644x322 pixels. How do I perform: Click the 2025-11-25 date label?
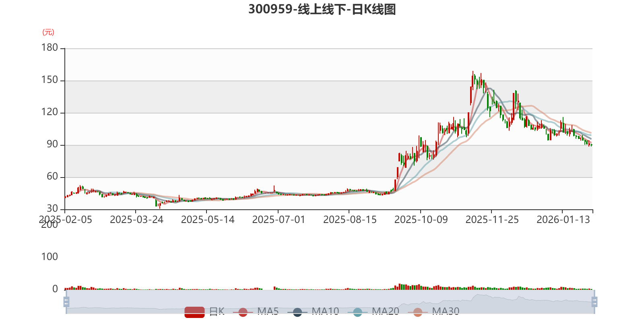coord(492,220)
